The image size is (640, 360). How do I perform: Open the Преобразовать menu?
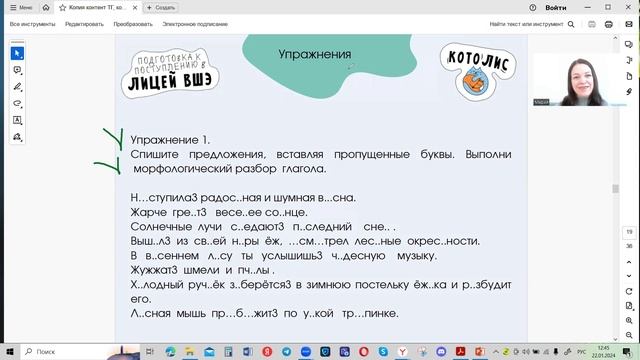(x=133, y=24)
